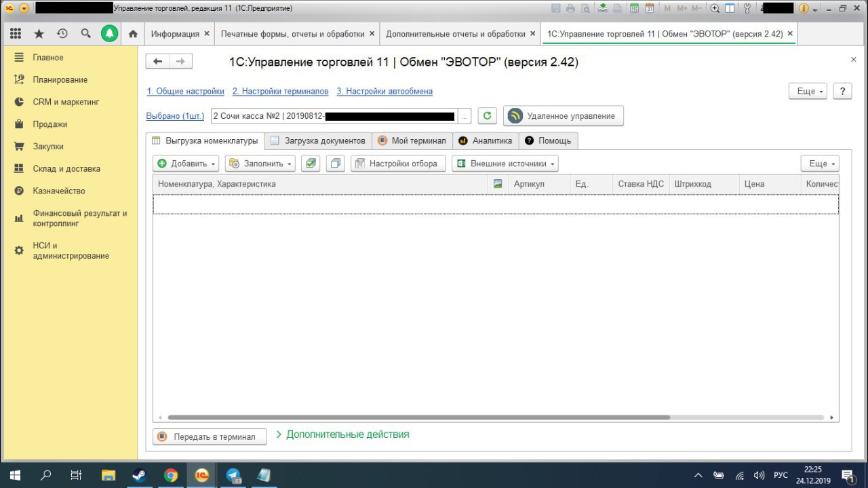Open dropdown arrow next to info icon

(x=814, y=9)
